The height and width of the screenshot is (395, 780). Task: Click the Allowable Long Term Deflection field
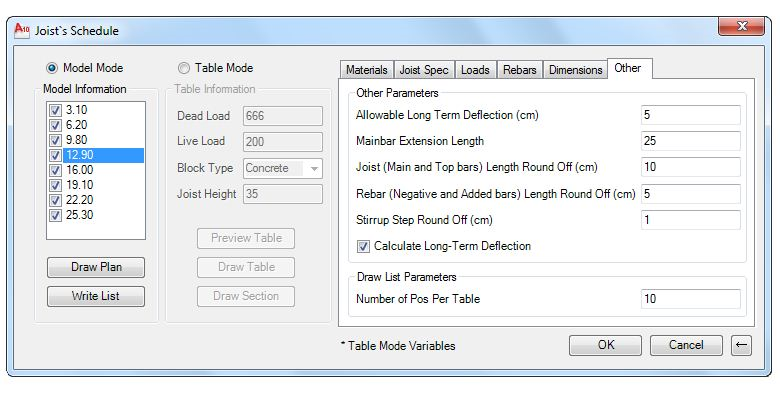(690, 115)
